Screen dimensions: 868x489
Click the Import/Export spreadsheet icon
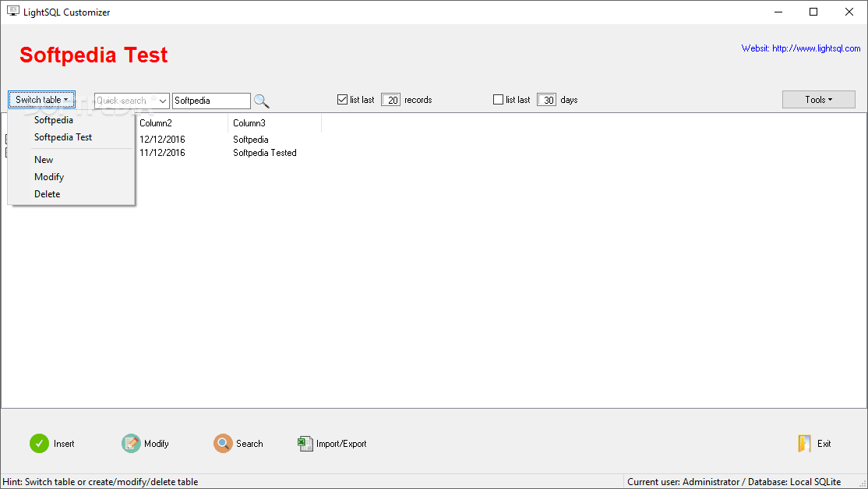305,444
